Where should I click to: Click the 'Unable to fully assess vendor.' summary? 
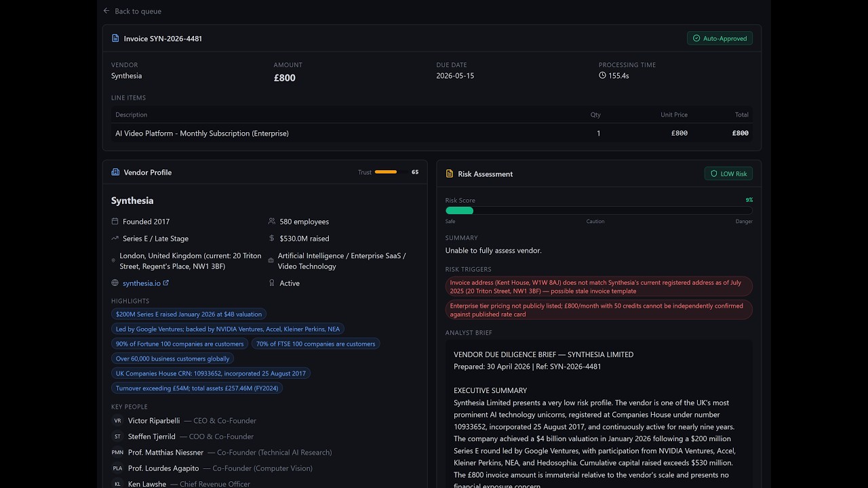point(494,251)
